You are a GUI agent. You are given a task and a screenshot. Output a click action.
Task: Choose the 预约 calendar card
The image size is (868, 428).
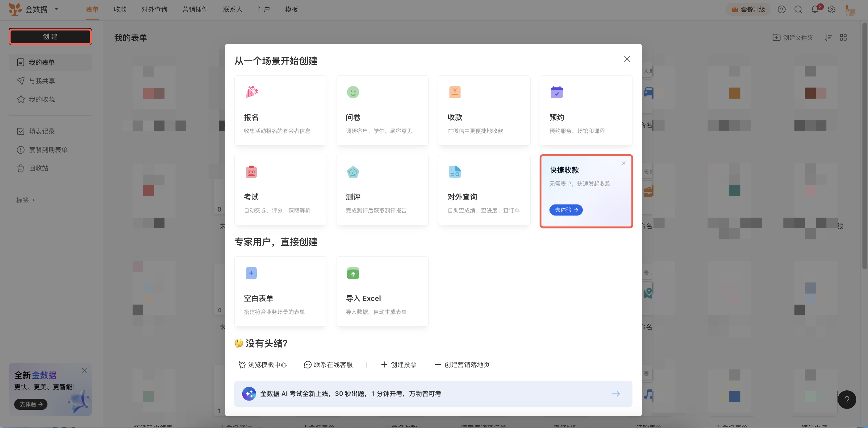(586, 110)
